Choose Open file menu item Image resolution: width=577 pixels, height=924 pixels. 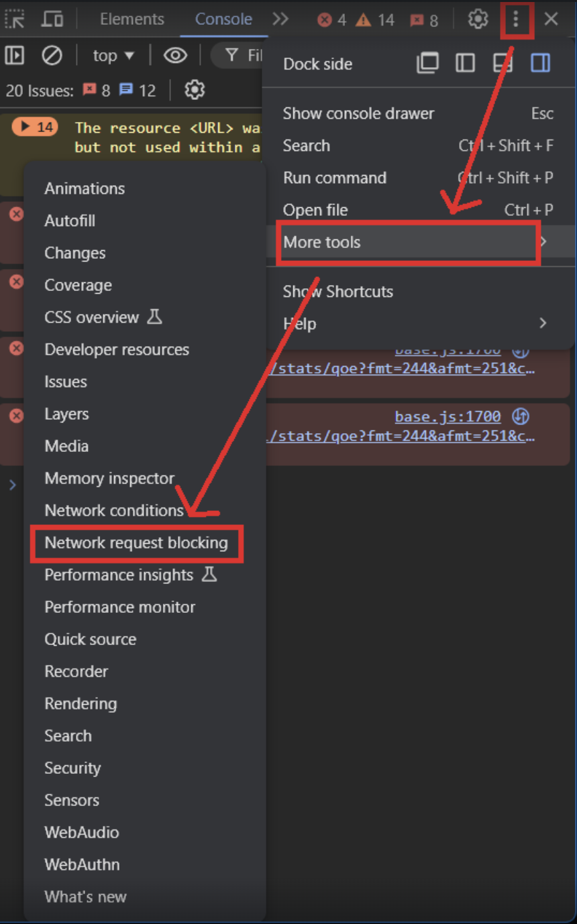point(418,210)
